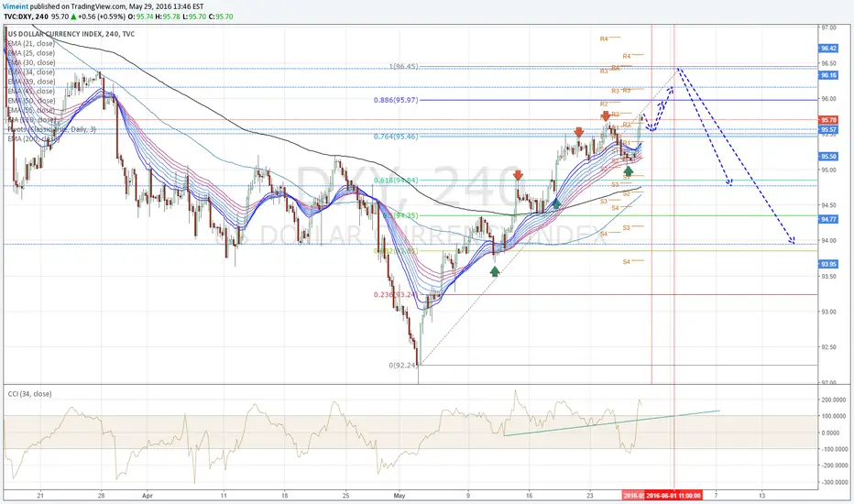The image size is (854, 504).
Task: Click the 23 date label on the time axis
Action: (590, 496)
